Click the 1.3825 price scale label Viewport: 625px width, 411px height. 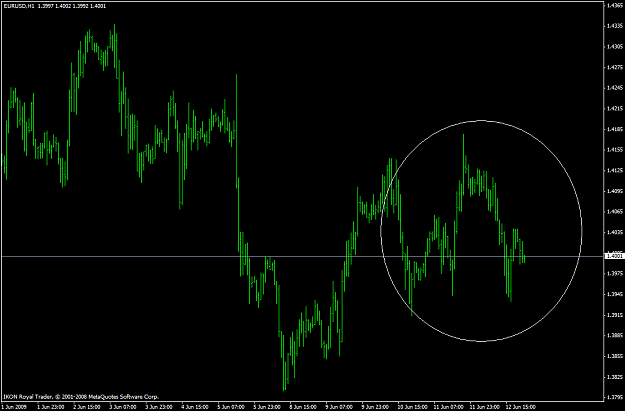pos(615,377)
